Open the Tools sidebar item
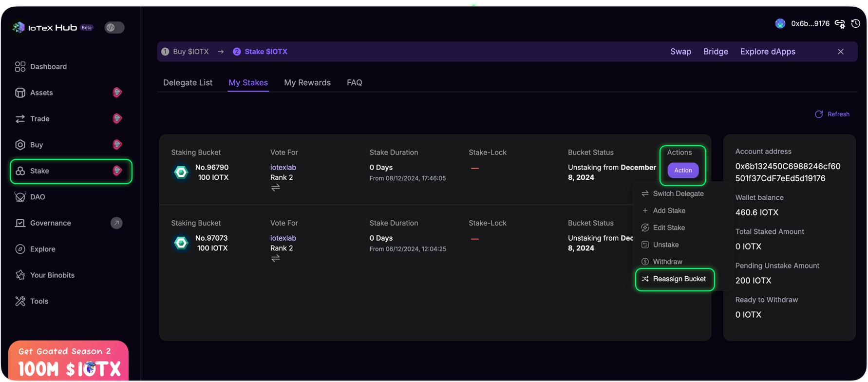 tap(39, 301)
